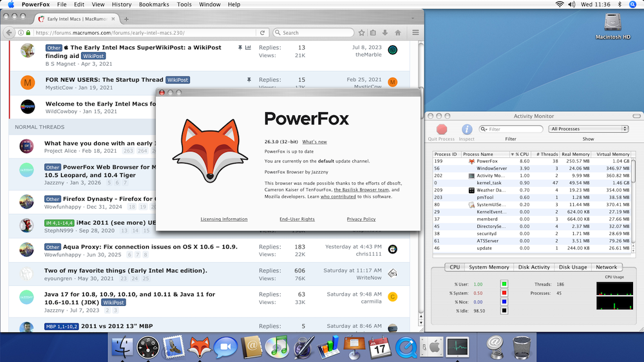Image resolution: width=644 pixels, height=362 pixels.
Task: Open the downloads arrow in toolbar
Action: [x=385, y=32]
